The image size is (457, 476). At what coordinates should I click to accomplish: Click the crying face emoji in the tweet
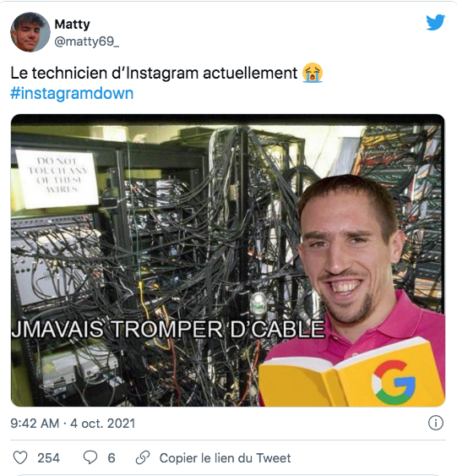[313, 73]
